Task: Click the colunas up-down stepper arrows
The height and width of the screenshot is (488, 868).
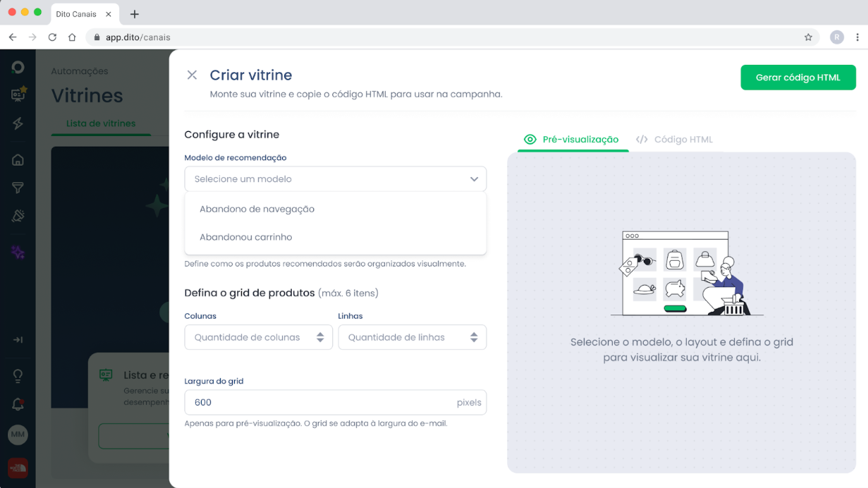Action: tap(320, 337)
